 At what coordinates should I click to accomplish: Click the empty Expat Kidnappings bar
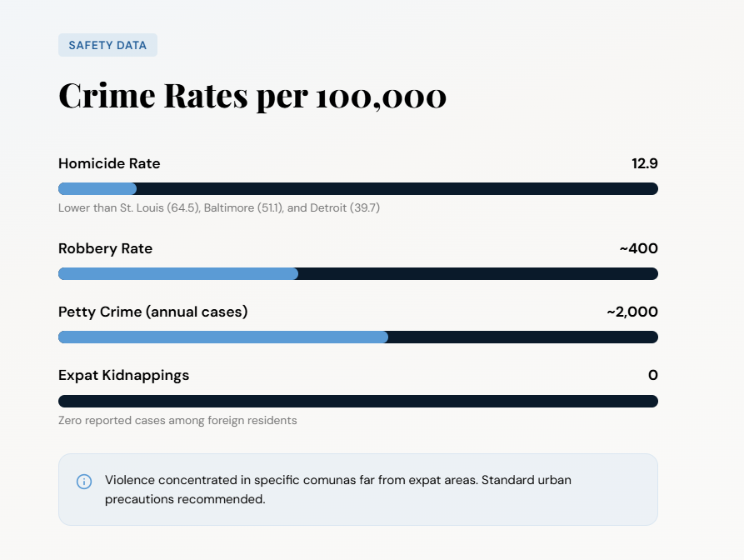pyautogui.click(x=358, y=401)
